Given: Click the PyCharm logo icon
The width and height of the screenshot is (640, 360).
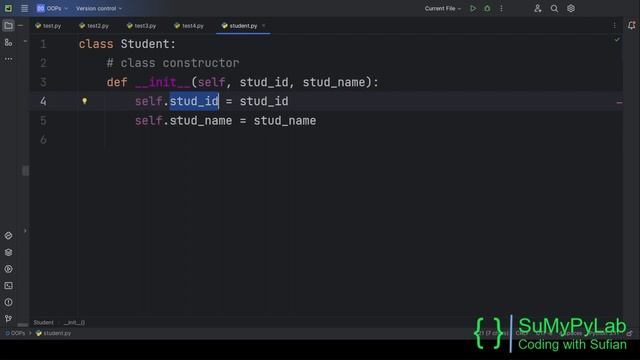Looking at the screenshot, I should coord(8,8).
